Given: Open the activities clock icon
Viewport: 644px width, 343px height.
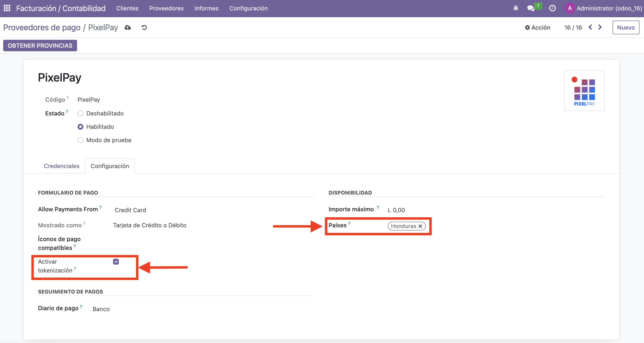Looking at the screenshot, I should point(552,8).
